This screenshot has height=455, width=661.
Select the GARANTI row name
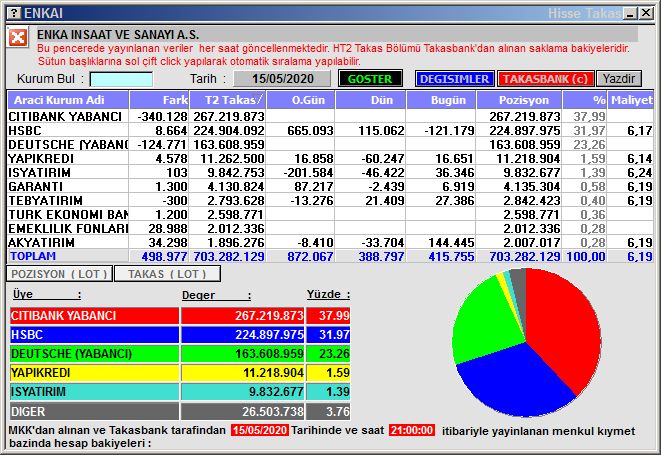tap(35, 186)
